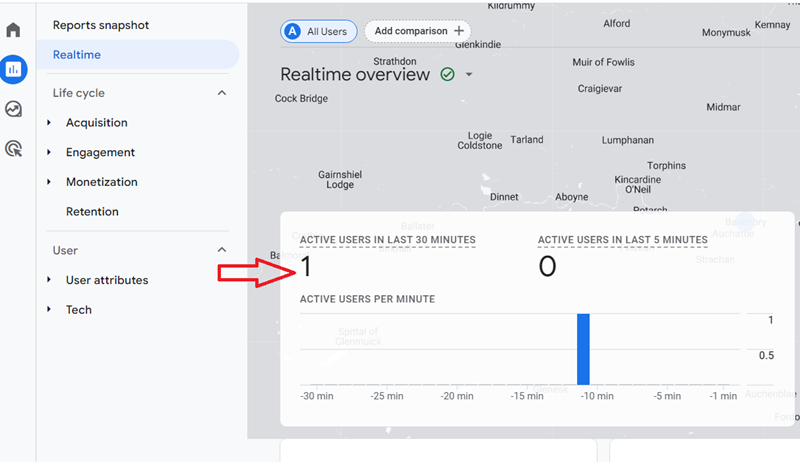Expand the User attributes arrow
Image resolution: width=800 pixels, height=462 pixels.
(x=49, y=279)
